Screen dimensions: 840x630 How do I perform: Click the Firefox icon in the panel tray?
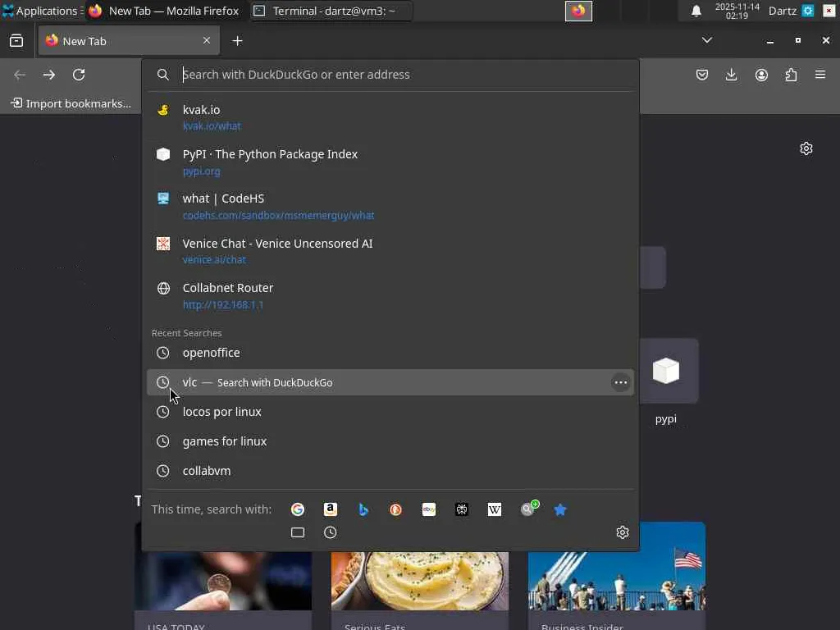click(578, 11)
